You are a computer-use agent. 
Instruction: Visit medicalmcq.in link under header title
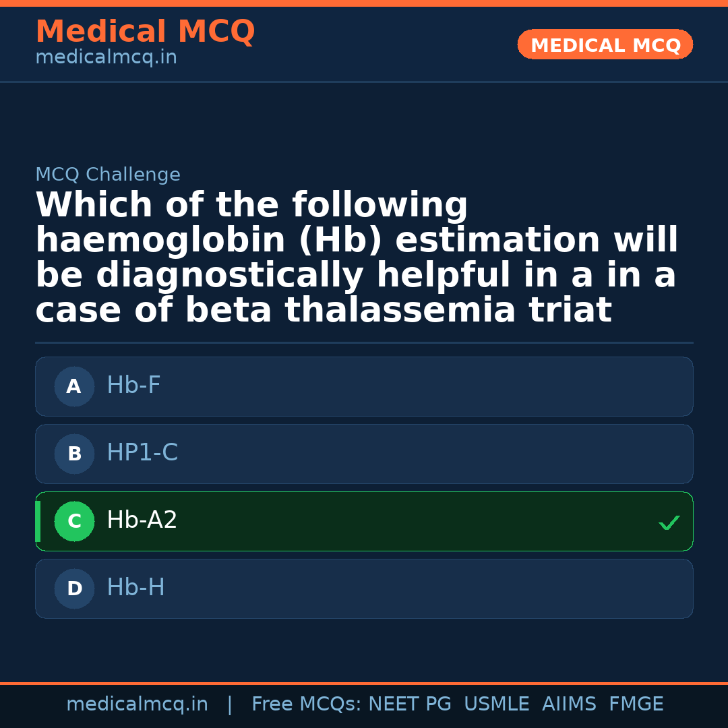tap(106, 58)
